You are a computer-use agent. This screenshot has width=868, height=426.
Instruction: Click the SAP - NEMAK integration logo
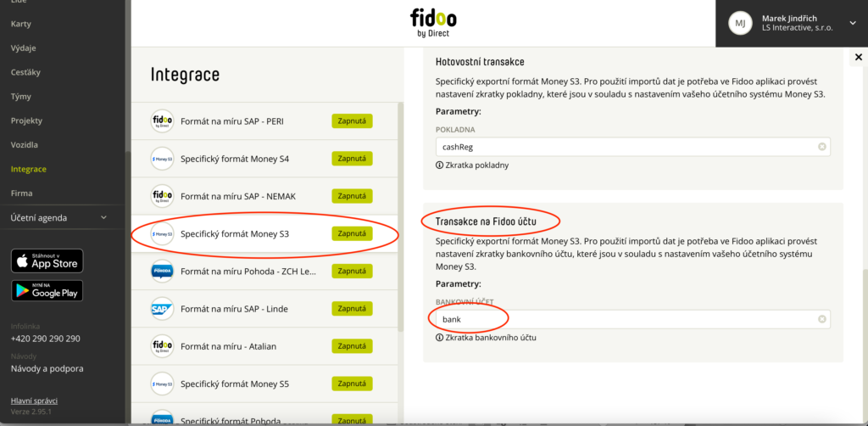162,196
